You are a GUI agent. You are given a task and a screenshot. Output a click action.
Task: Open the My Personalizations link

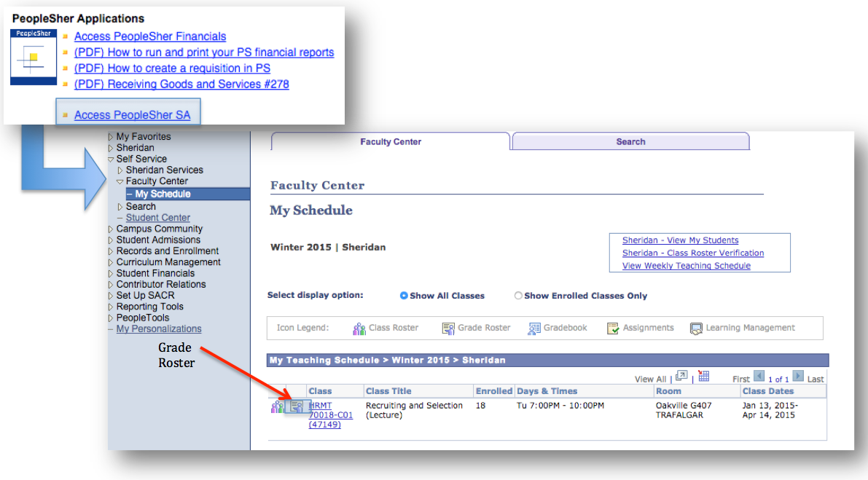[x=159, y=329]
